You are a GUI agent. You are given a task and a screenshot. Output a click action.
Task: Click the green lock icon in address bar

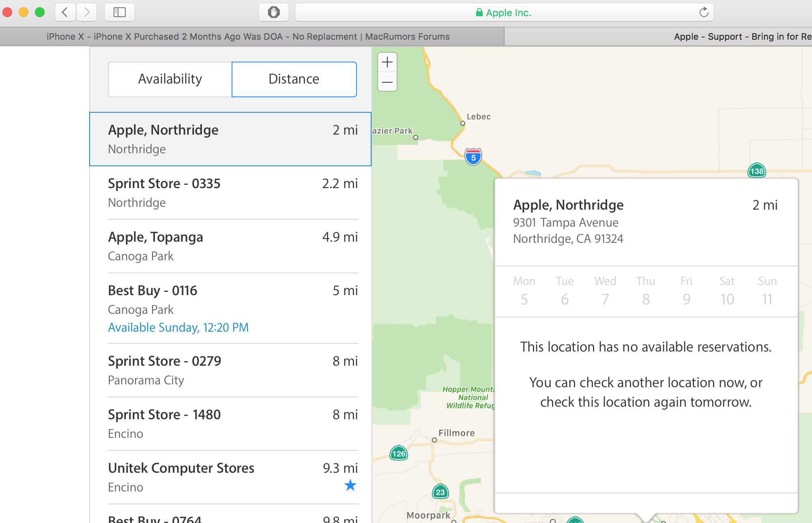click(479, 13)
